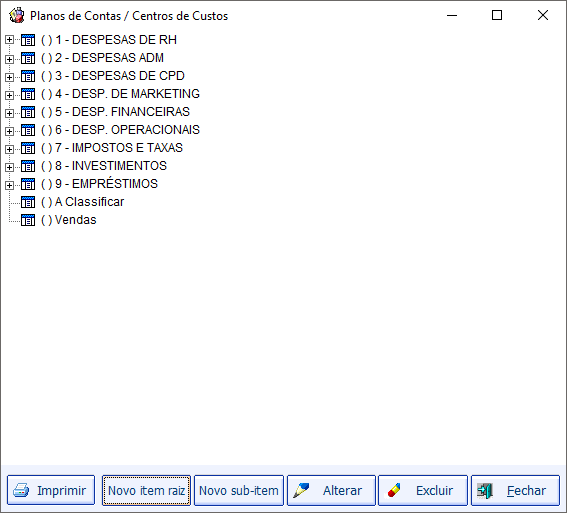Maximize the Planos de Contas window

tap(497, 15)
